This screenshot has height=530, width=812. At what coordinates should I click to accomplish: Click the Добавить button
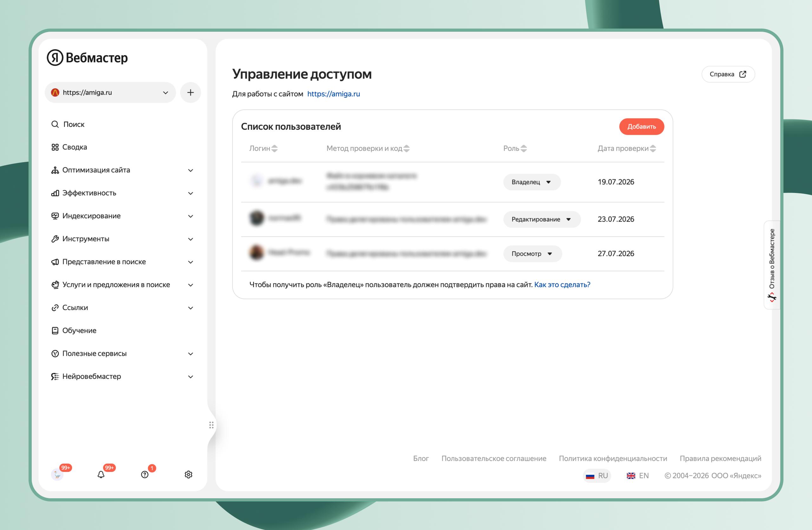coord(641,127)
